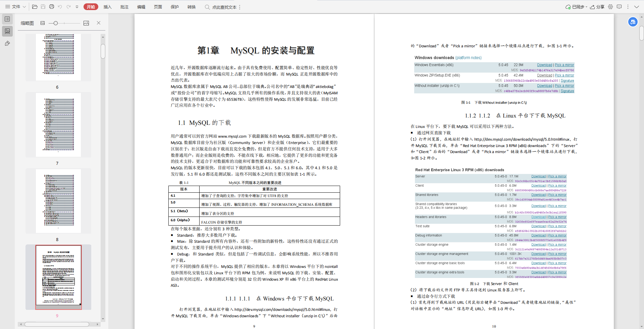Expand the chevron beside 文件
The width and height of the screenshot is (644, 329).
[24, 7]
